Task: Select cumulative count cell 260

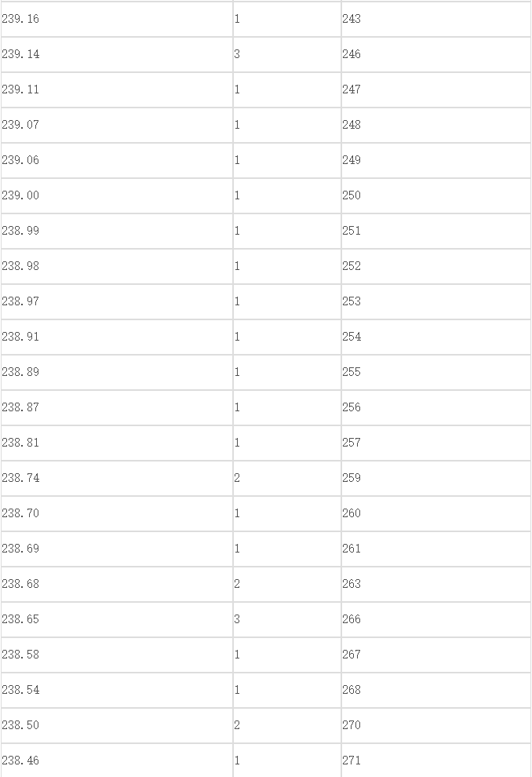Action: click(436, 513)
